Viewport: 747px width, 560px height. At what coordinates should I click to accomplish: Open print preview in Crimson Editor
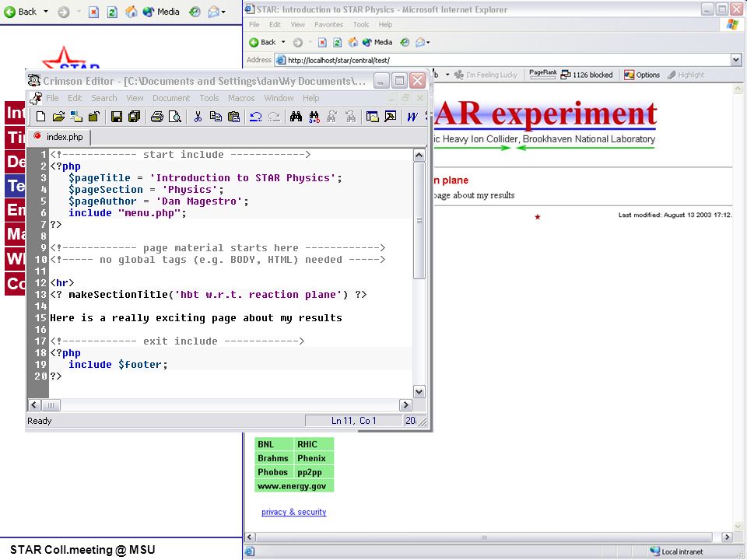coord(175,116)
